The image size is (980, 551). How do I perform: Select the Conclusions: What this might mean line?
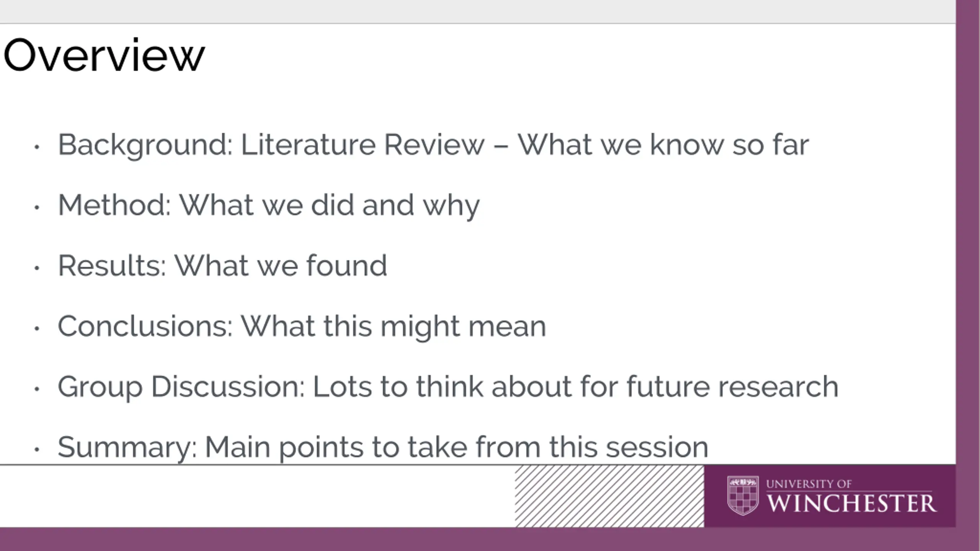pos(302,326)
